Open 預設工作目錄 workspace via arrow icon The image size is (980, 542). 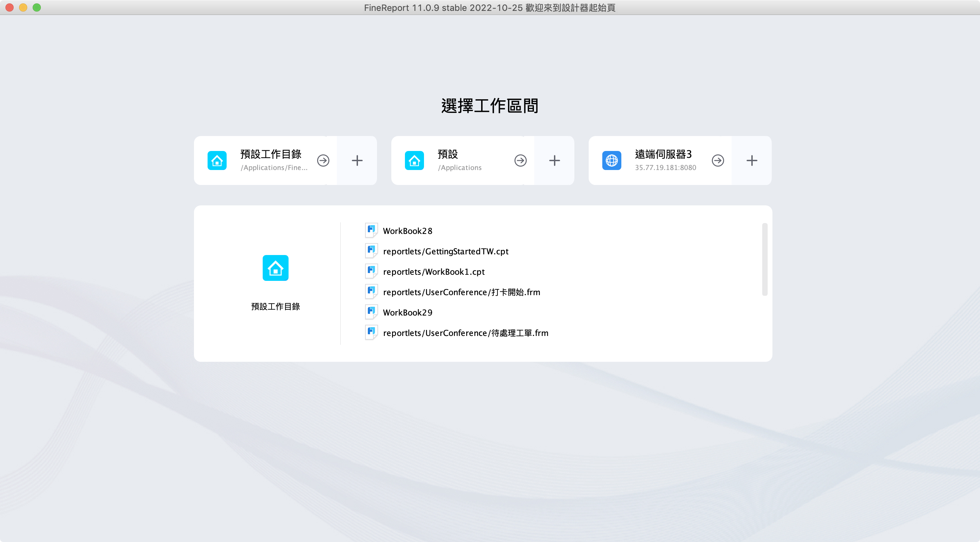323,160
